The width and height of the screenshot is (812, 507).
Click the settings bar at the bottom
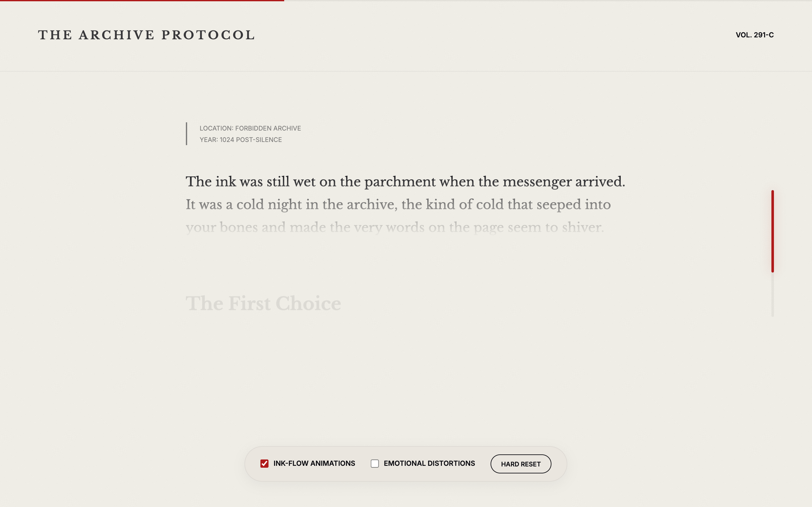click(405, 463)
